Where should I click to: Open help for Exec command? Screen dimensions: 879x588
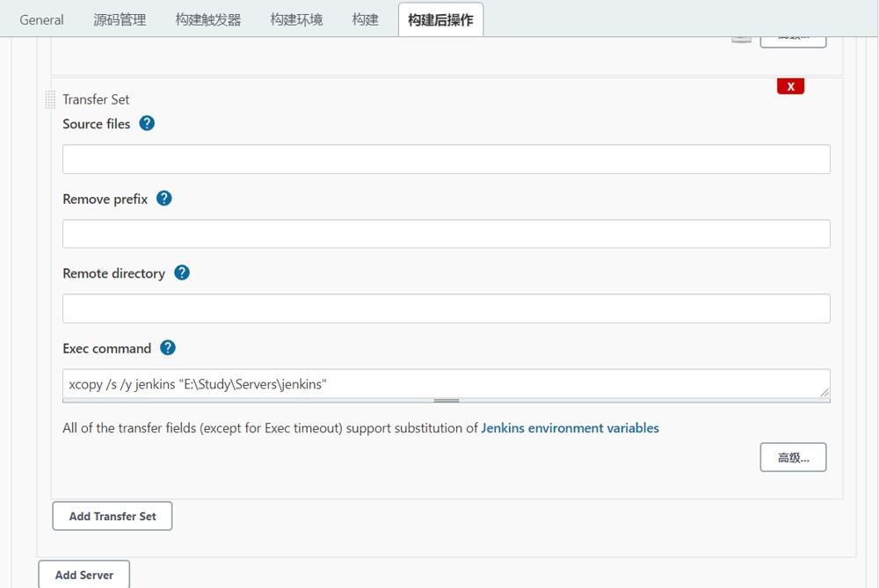[168, 348]
